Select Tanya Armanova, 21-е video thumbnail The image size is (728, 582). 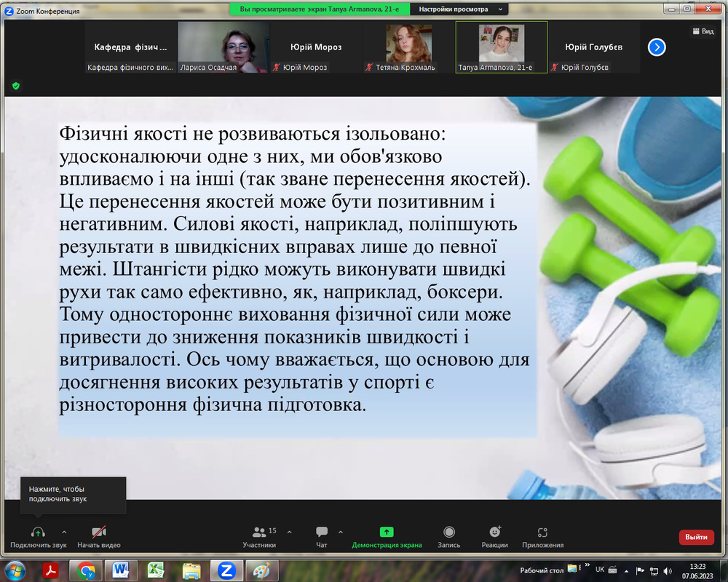point(502,47)
